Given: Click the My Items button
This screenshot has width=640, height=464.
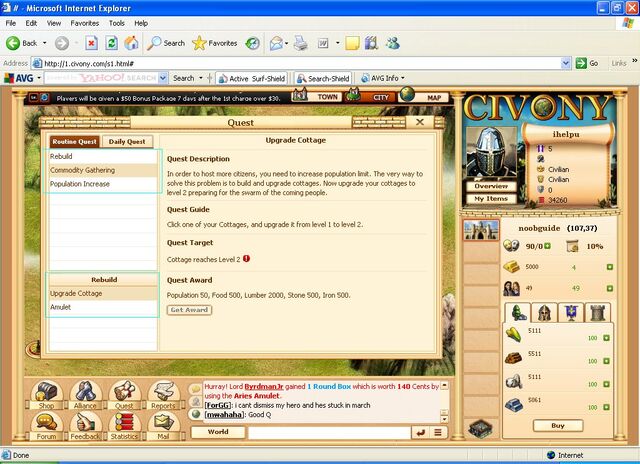Looking at the screenshot, I should (x=491, y=199).
